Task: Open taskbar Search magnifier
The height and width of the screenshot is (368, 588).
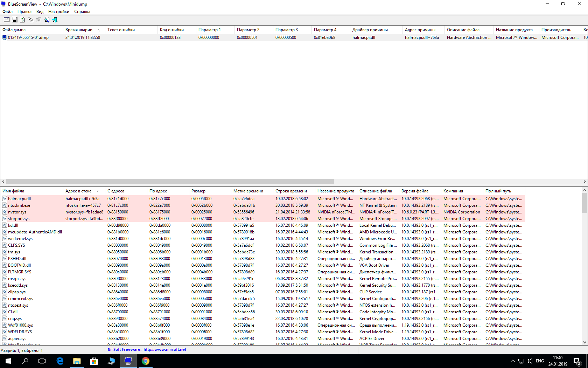Action: click(x=25, y=361)
